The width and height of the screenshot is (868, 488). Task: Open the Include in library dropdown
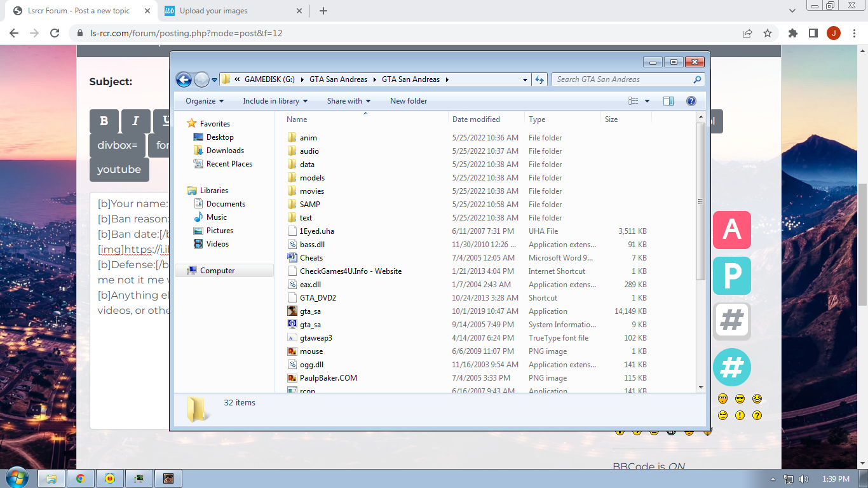[275, 101]
